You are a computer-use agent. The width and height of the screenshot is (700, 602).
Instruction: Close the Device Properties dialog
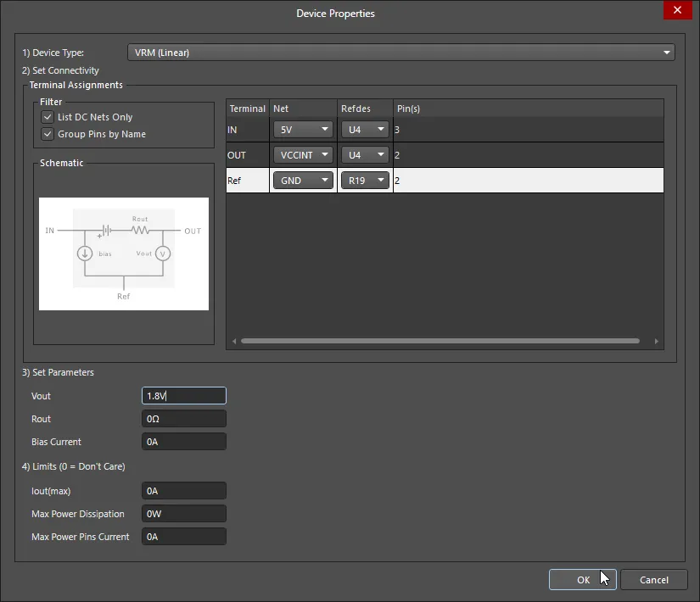point(676,11)
